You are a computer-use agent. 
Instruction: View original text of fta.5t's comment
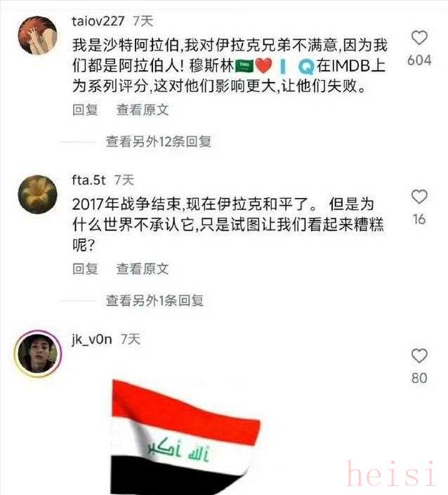click(143, 269)
